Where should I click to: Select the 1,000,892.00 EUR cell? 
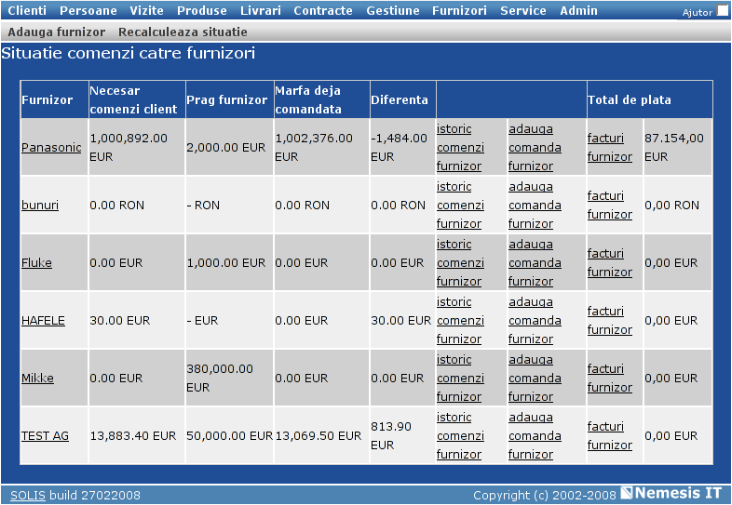[x=137, y=147]
